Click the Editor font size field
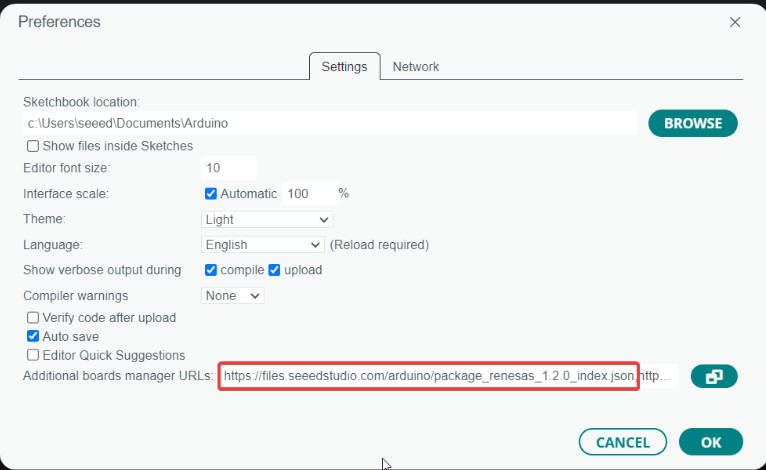Image resolution: width=766 pixels, height=470 pixels. (228, 168)
